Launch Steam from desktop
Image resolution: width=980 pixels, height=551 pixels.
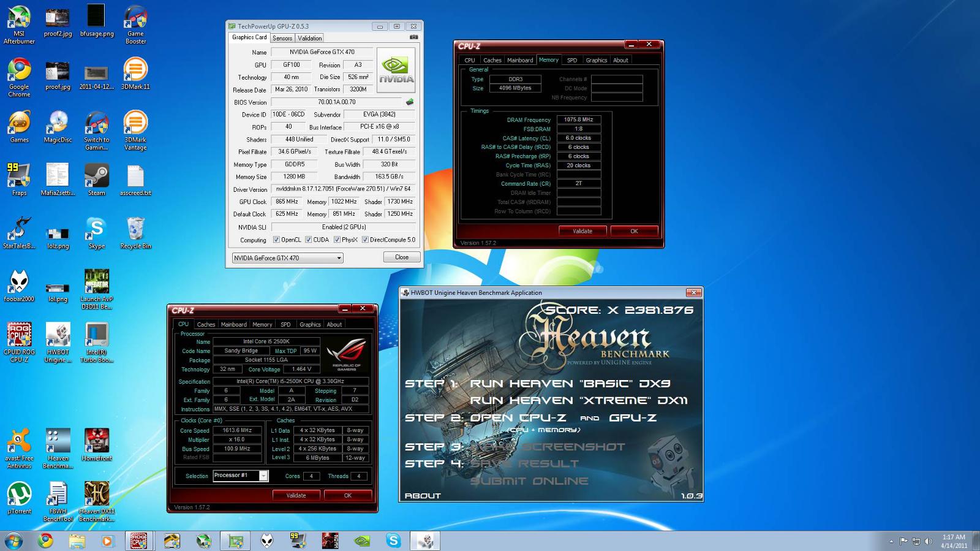click(96, 180)
